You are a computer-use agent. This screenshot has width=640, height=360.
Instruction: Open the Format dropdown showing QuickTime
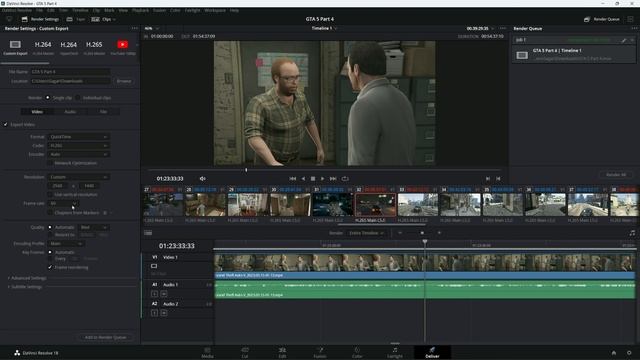(x=78, y=137)
